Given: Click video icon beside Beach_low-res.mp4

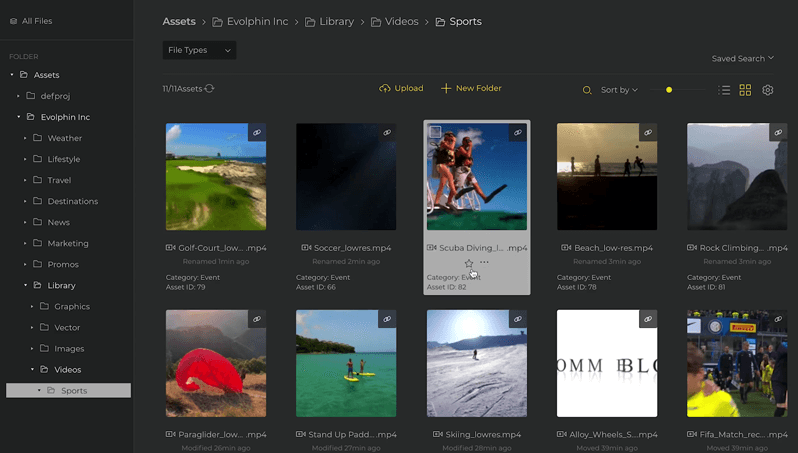Looking at the screenshot, I should tap(566, 247).
